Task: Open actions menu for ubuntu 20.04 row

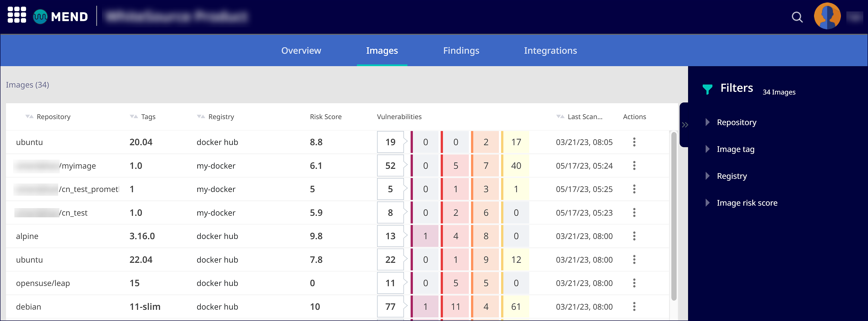Action: pos(634,142)
